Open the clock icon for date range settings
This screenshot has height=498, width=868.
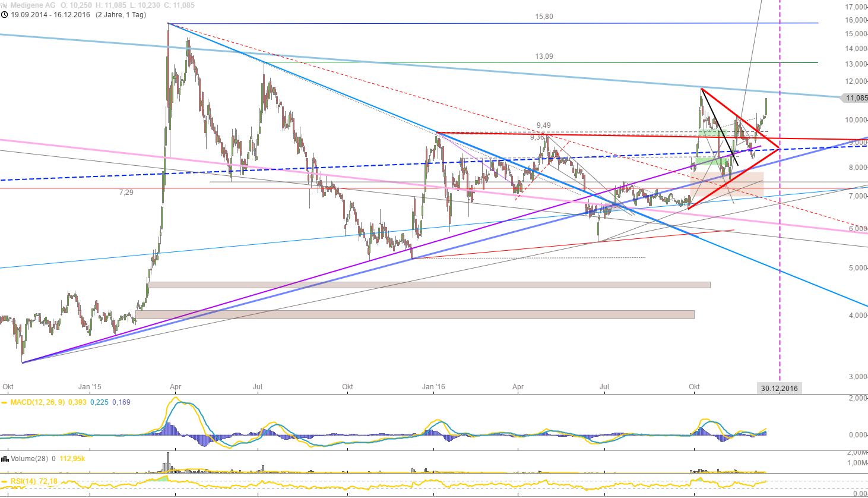point(5,14)
